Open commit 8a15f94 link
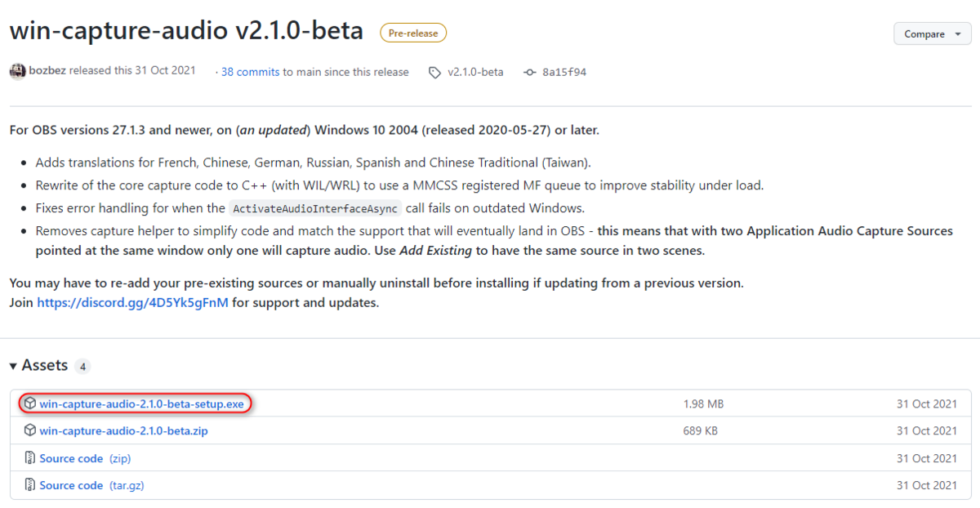The height and width of the screenshot is (508, 980). pos(564,72)
